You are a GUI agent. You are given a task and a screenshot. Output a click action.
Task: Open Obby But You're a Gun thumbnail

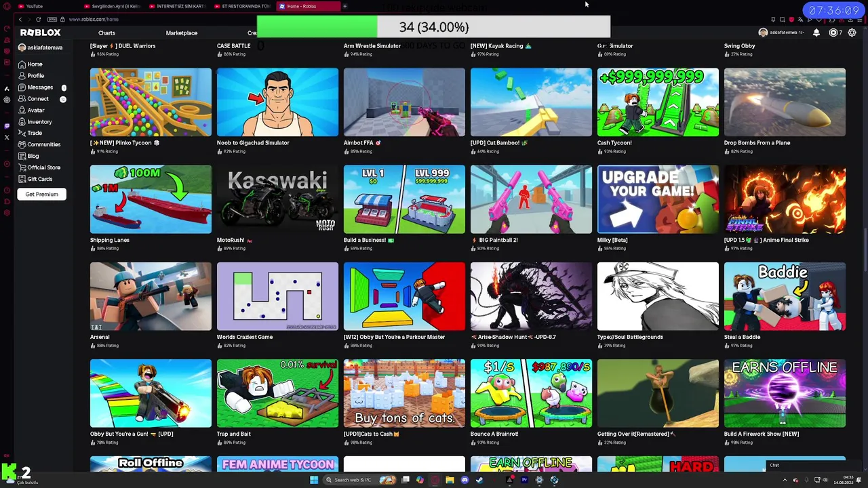coord(151,393)
